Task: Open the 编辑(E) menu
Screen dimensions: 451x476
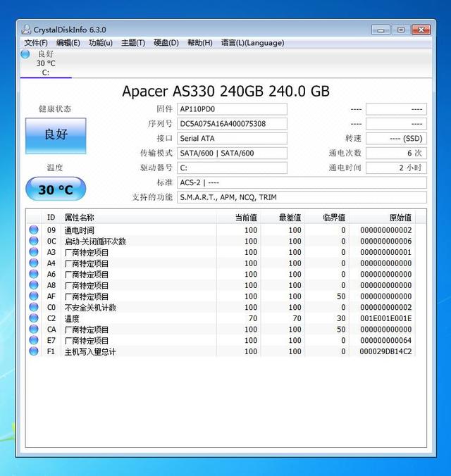Action: tap(68, 43)
